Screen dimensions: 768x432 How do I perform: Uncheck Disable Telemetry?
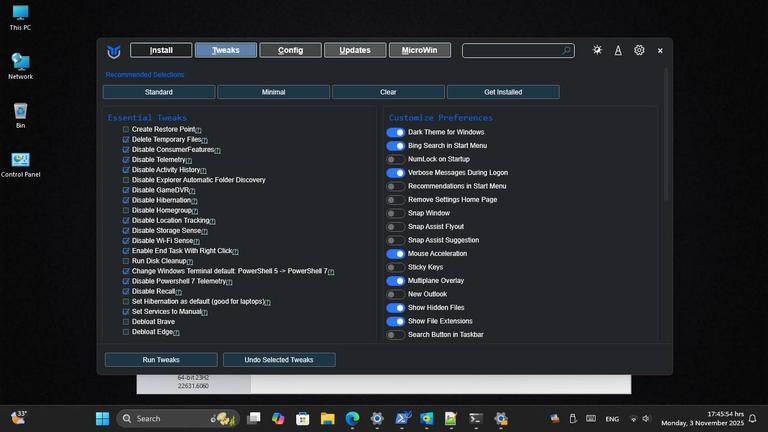126,160
